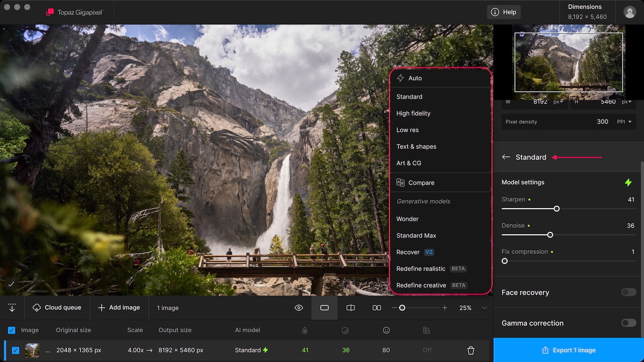Click the Denoise slider handle
Image resolution: width=644 pixels, height=362 pixels.
[550, 235]
